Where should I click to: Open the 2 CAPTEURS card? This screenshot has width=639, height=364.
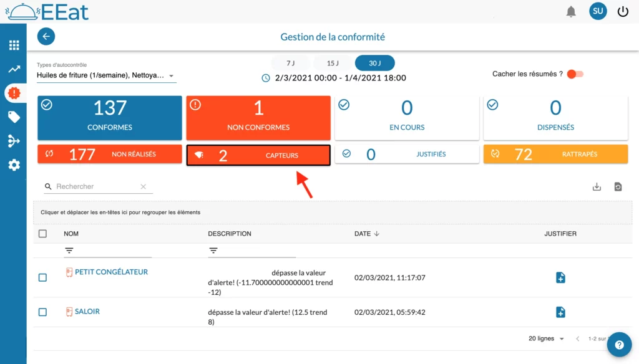click(258, 155)
